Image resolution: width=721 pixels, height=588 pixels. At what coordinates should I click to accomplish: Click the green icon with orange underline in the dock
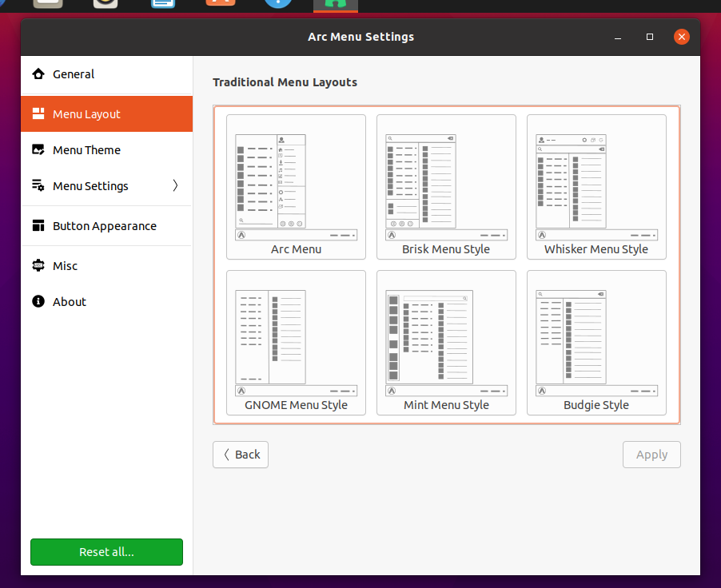click(x=336, y=4)
